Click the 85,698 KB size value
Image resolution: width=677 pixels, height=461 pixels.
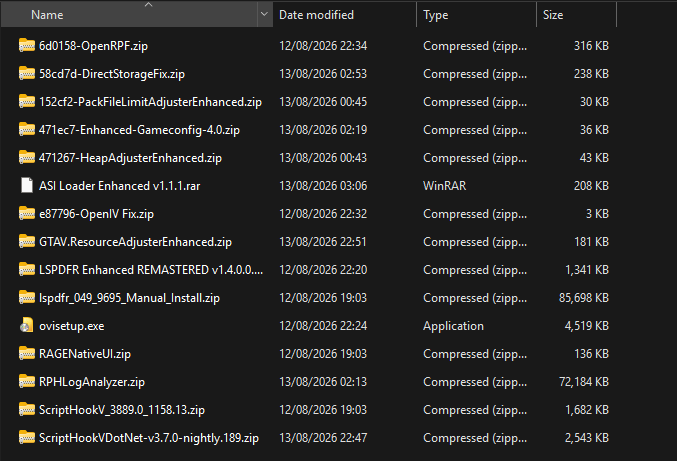584,298
